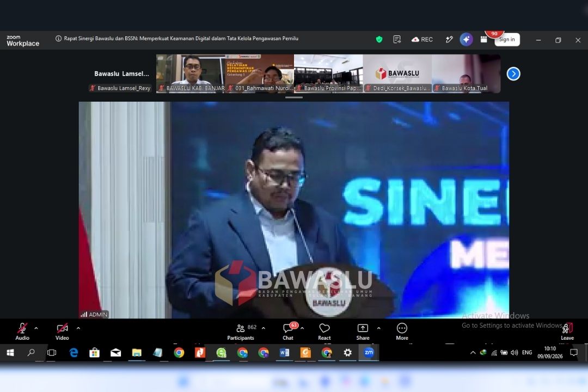Click the Sign in button
Screen dimensions: 588x392
[507, 39]
